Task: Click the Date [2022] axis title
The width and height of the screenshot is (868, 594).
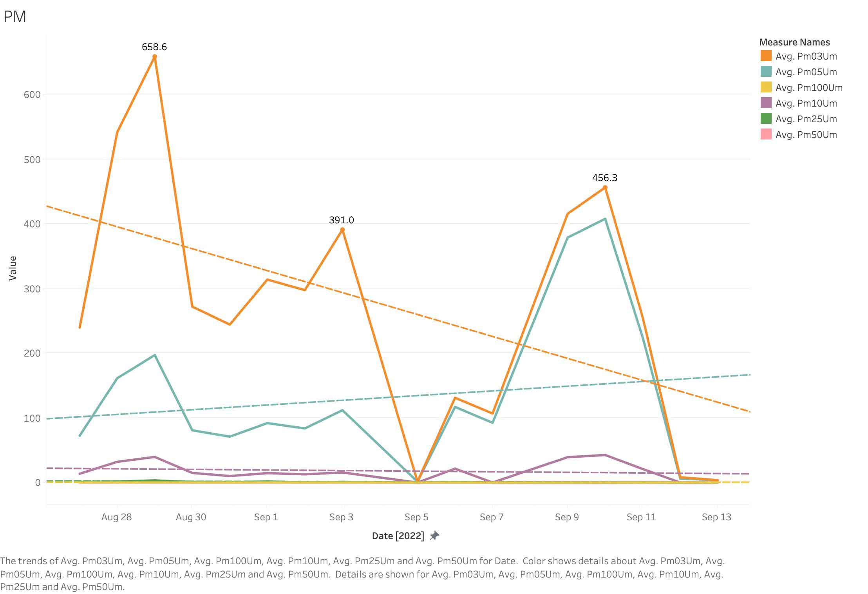Action: [398, 536]
